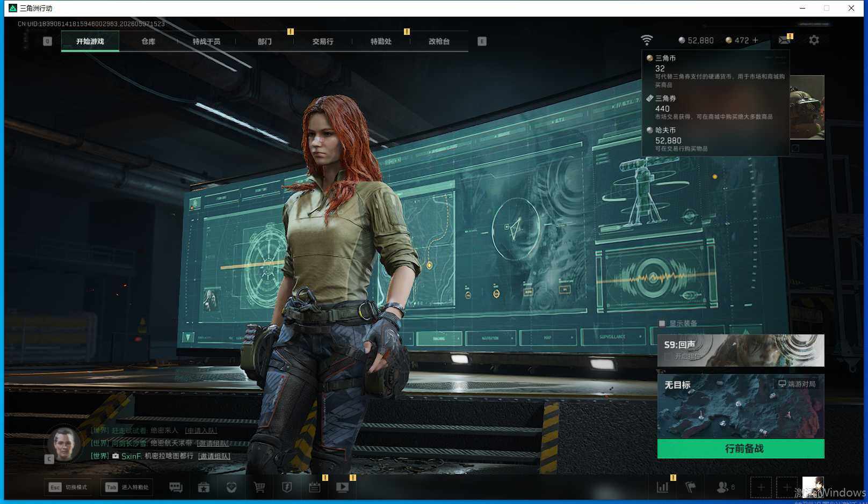The height and width of the screenshot is (504, 868).
Task: Open the 无目标 map selection card
Action: (741, 406)
